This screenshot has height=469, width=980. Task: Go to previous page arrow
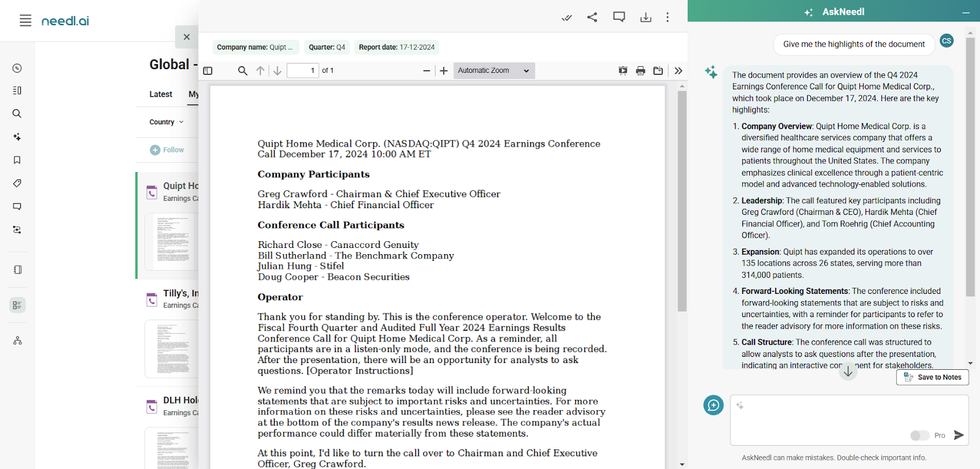pyautogui.click(x=260, y=71)
